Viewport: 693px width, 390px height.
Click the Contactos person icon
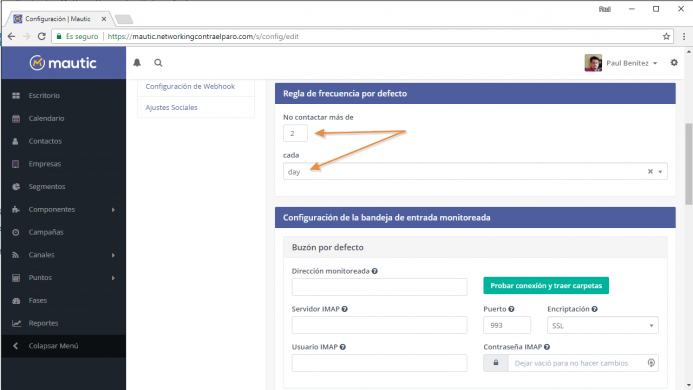(16, 141)
